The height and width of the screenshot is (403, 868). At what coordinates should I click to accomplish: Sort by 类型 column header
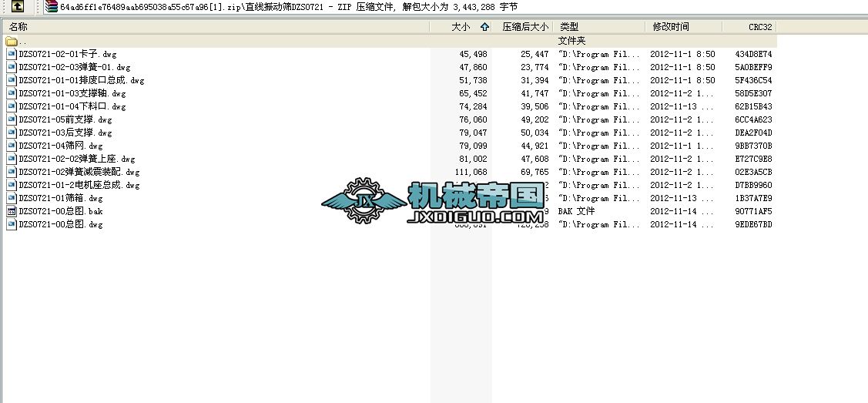(x=599, y=26)
